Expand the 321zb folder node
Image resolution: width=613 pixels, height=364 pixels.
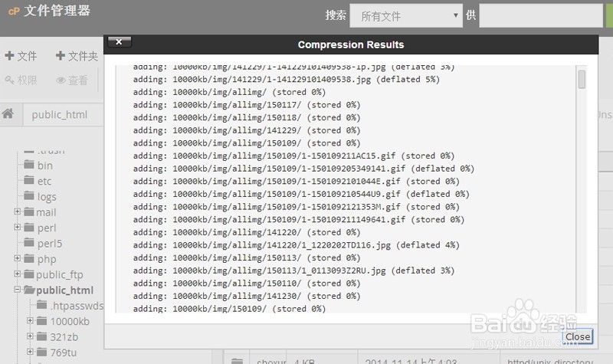(30, 336)
